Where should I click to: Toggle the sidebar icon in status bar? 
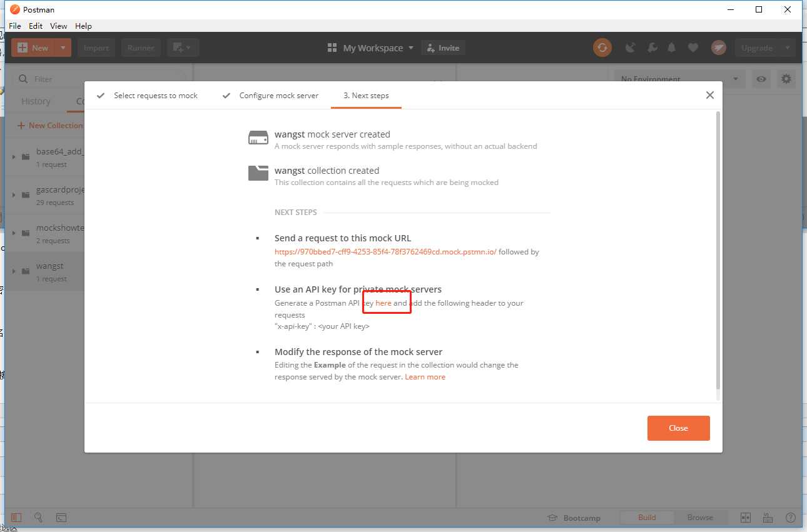pyautogui.click(x=16, y=518)
